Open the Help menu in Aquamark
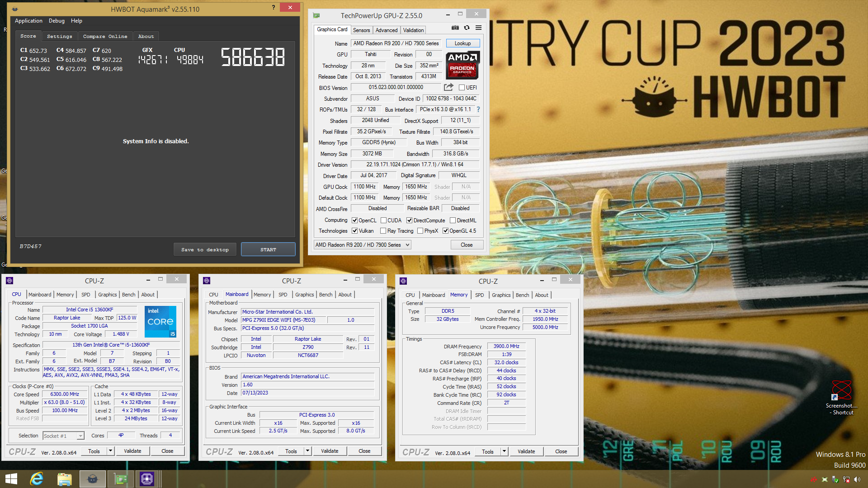Viewport: 868px width, 488px height. pos(76,21)
